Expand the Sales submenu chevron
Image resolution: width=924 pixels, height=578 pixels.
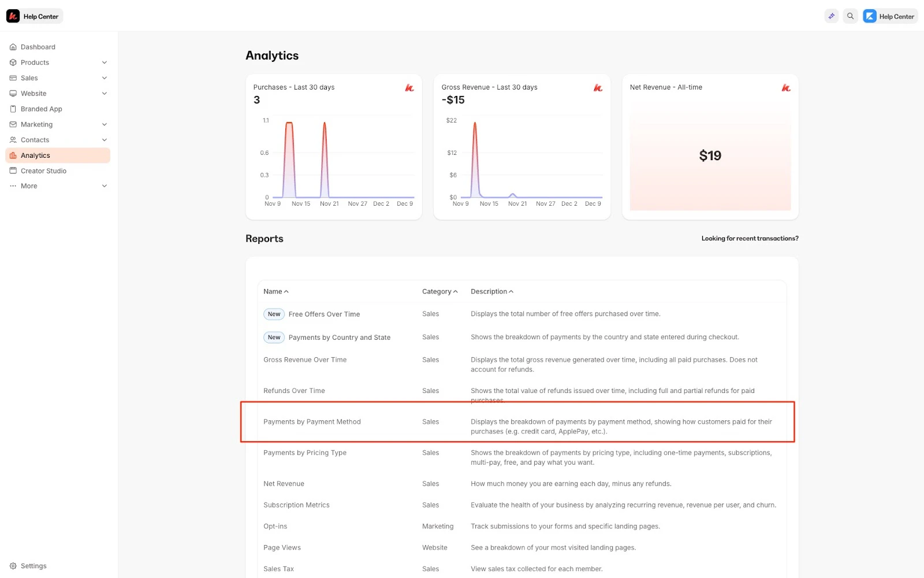tap(105, 78)
